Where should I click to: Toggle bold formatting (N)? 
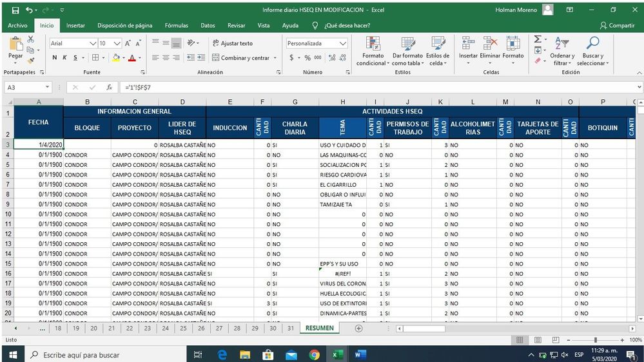pyautogui.click(x=55, y=58)
